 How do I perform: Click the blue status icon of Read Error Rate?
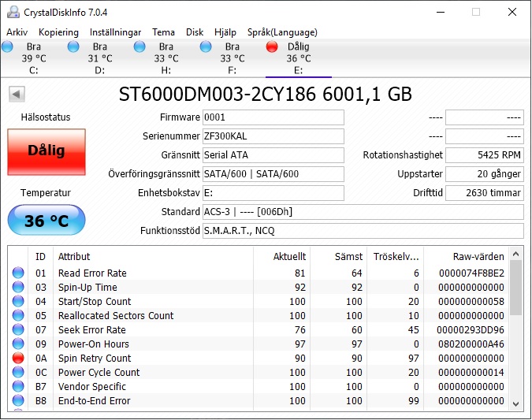coord(18,273)
